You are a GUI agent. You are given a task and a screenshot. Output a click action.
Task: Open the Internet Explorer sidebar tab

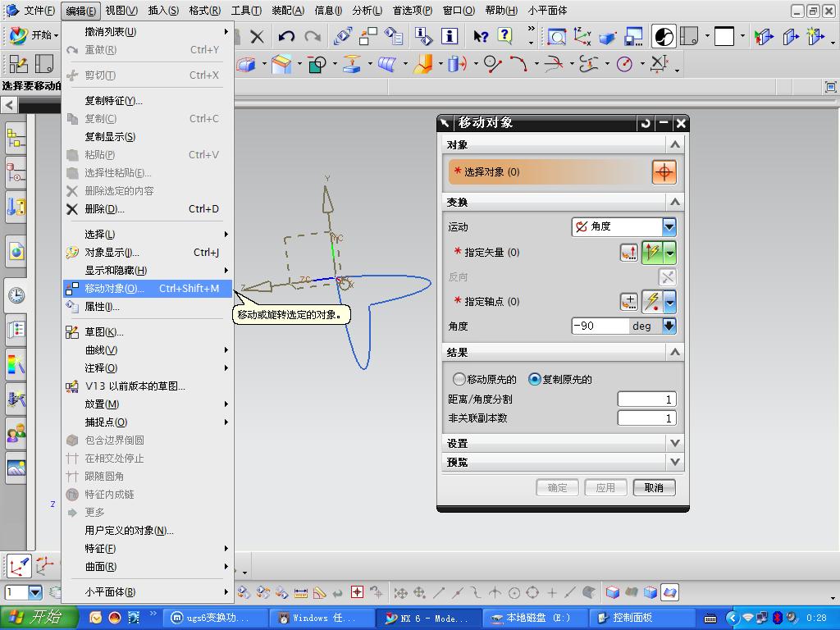pos(16,251)
